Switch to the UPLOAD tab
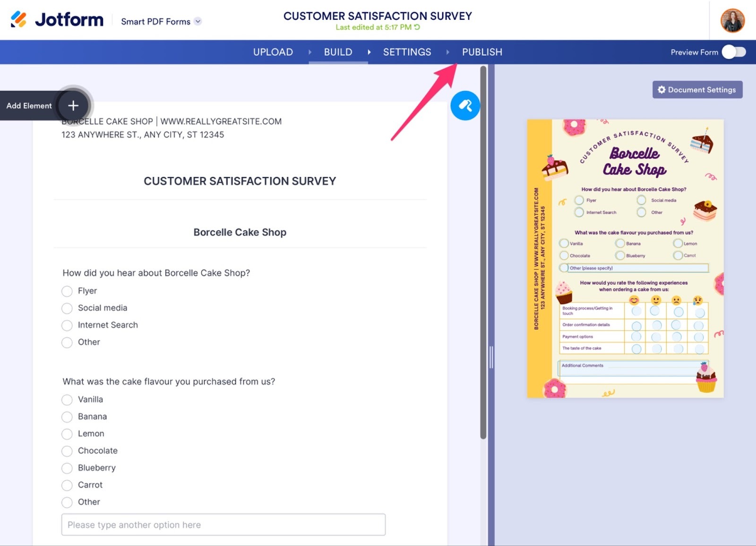The image size is (756, 546). tap(273, 52)
